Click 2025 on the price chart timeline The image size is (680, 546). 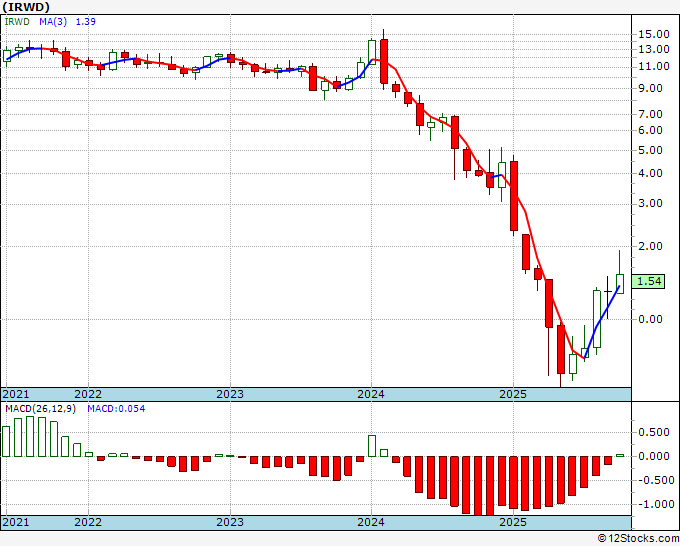click(x=513, y=394)
